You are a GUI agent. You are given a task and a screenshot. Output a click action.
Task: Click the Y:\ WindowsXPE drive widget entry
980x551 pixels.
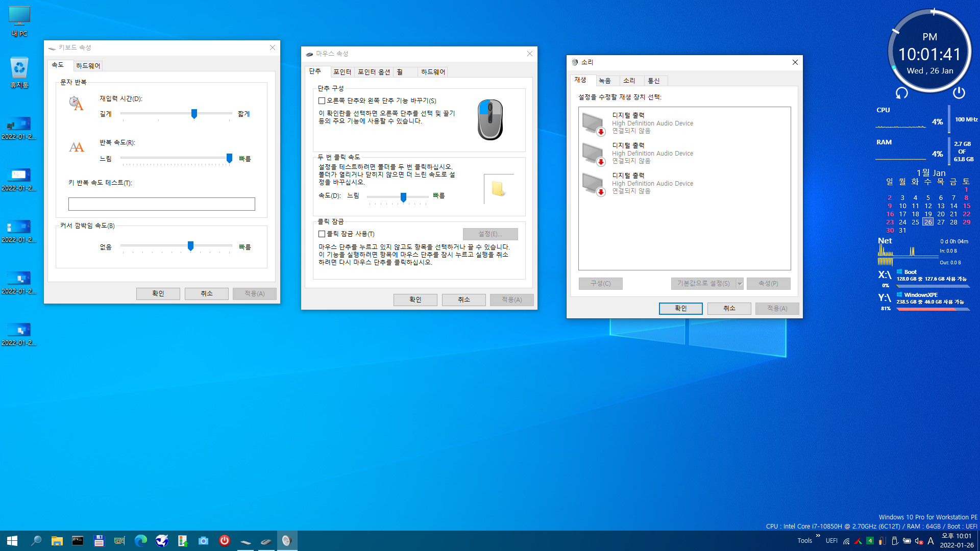(923, 302)
